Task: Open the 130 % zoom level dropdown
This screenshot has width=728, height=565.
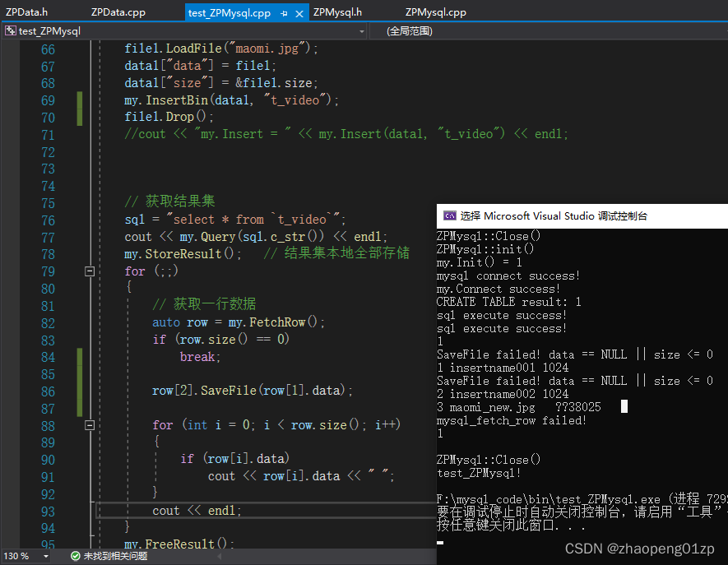Action: pos(45,556)
